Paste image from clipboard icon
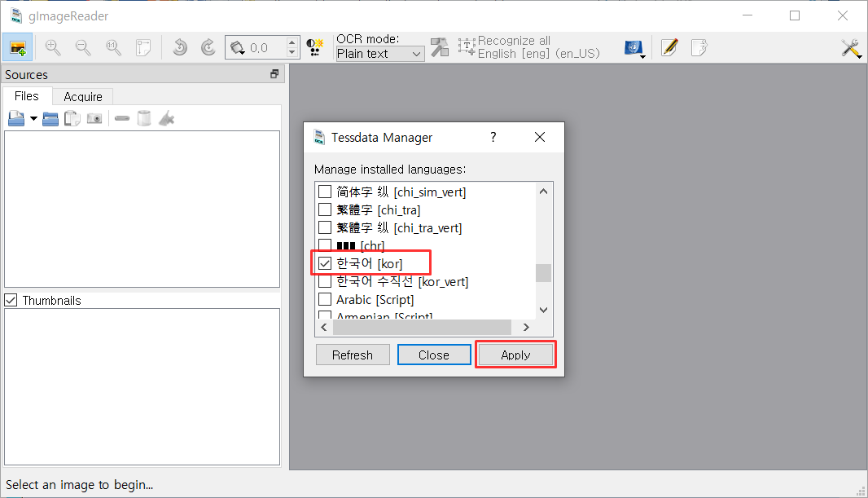Viewport: 868px width, 498px height. click(72, 118)
